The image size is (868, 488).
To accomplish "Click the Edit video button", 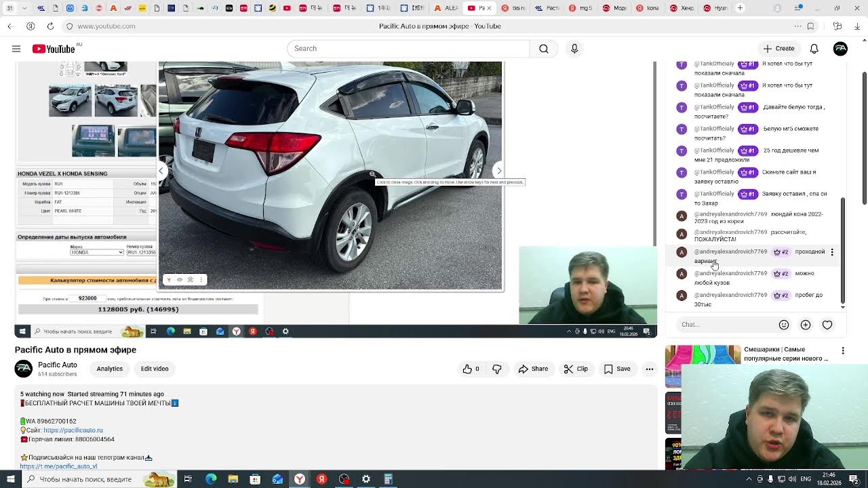I will click(155, 369).
